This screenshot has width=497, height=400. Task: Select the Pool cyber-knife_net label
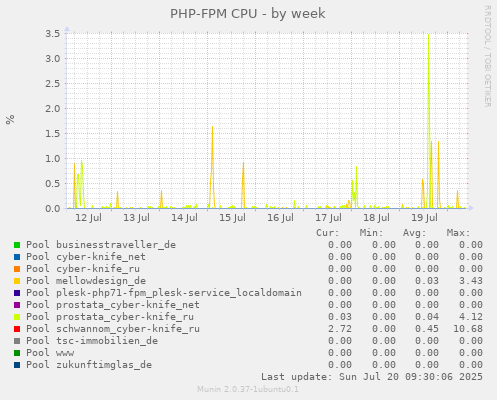86,257
